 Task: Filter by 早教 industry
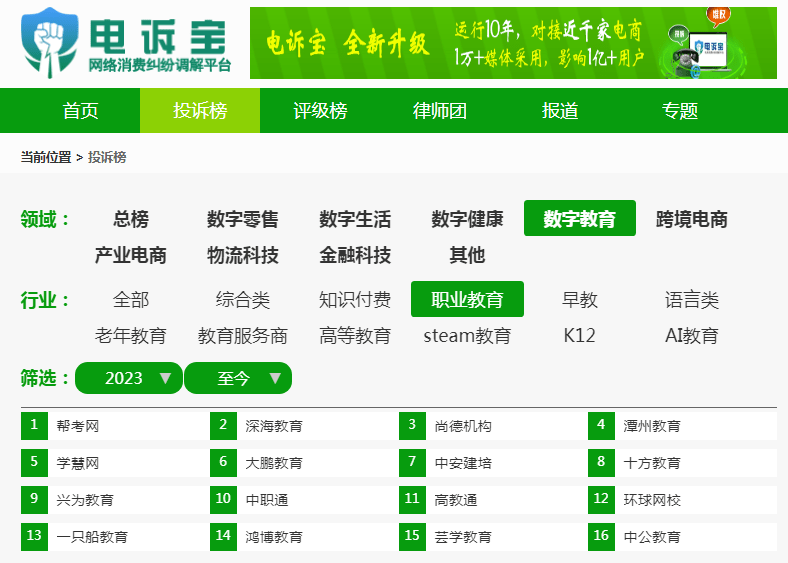click(x=579, y=300)
